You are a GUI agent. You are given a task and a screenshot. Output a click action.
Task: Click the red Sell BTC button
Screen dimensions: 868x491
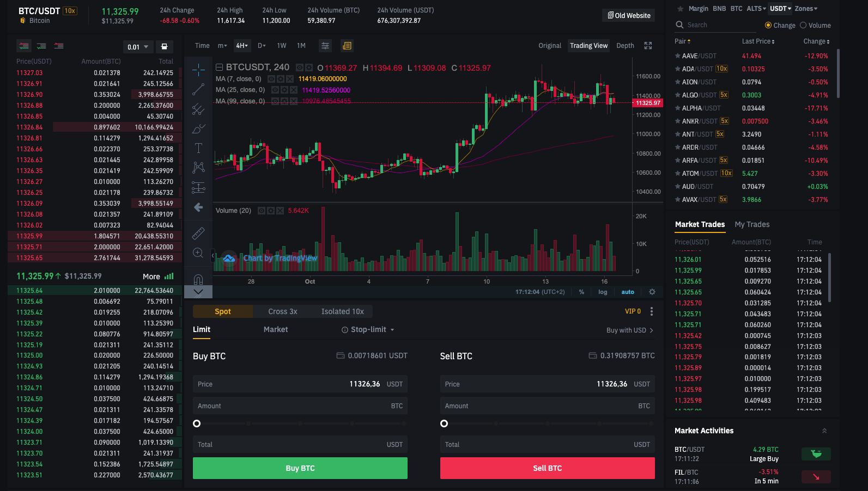tap(548, 468)
